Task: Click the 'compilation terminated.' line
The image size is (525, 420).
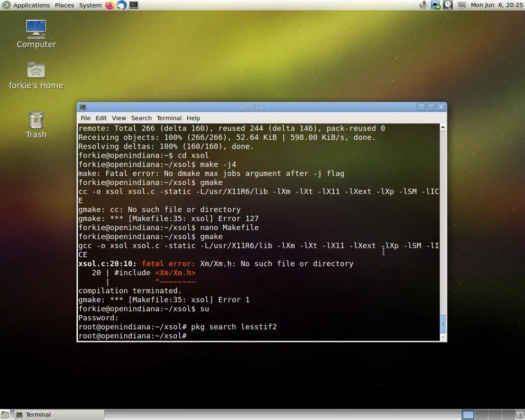Action: point(130,291)
